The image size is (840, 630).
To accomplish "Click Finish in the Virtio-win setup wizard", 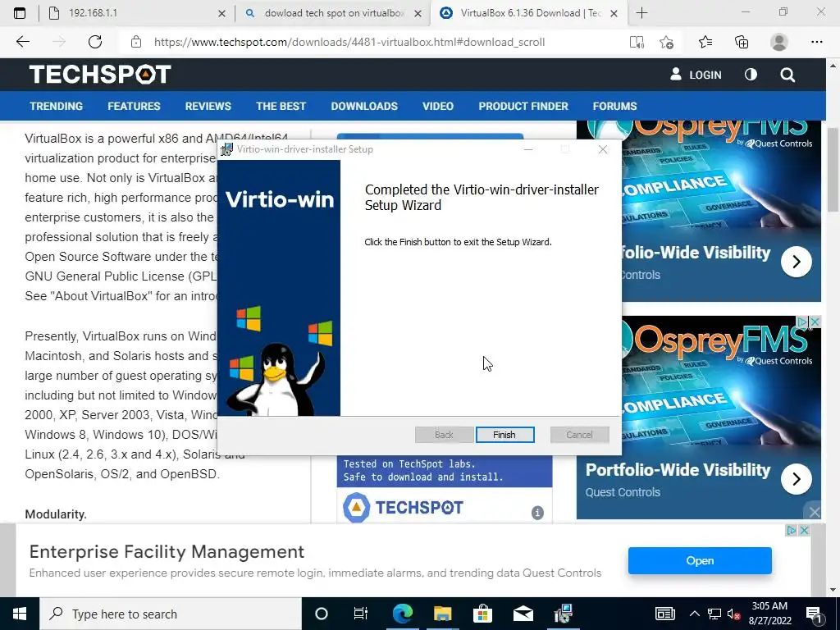I will pos(504,435).
